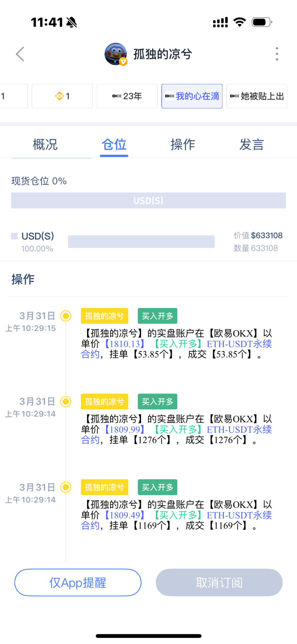Viewport: 297px width, 644px height.
Task: Switch to the 发言 tab
Action: (x=252, y=145)
